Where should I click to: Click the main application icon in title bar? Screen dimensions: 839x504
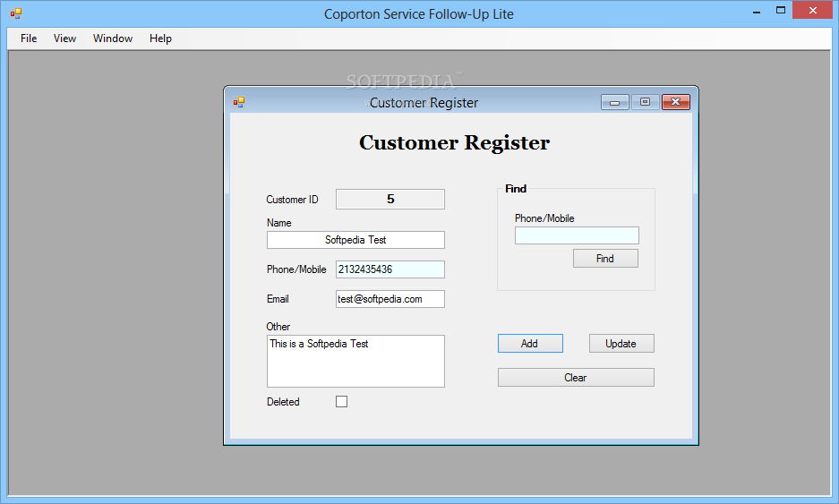point(16,13)
